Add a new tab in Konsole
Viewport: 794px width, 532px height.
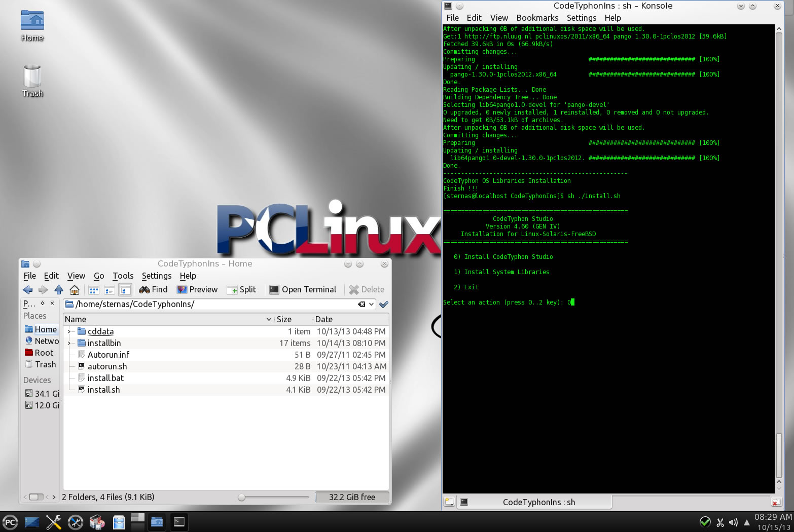click(x=449, y=502)
